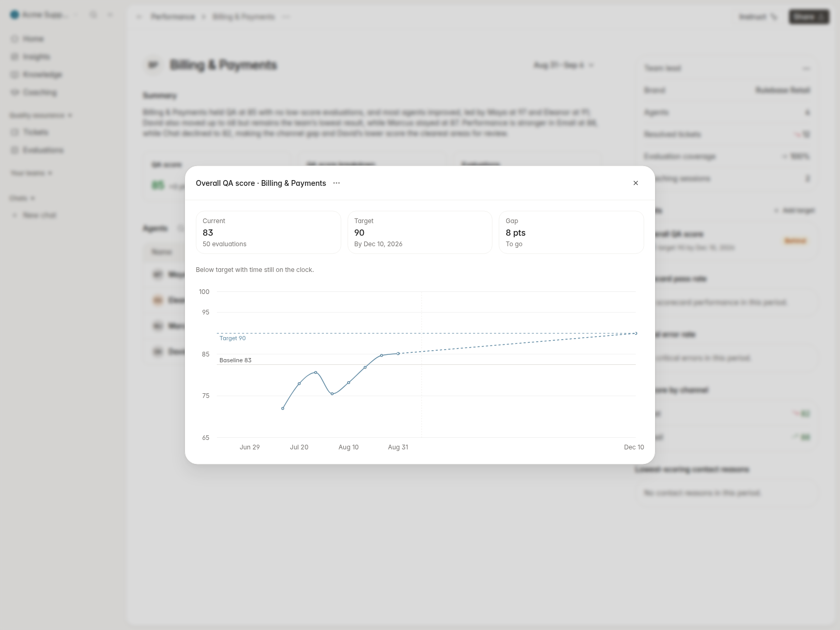The width and height of the screenshot is (840, 630).
Task: Open the date range dropdown next to the page title
Action: pyautogui.click(x=564, y=65)
